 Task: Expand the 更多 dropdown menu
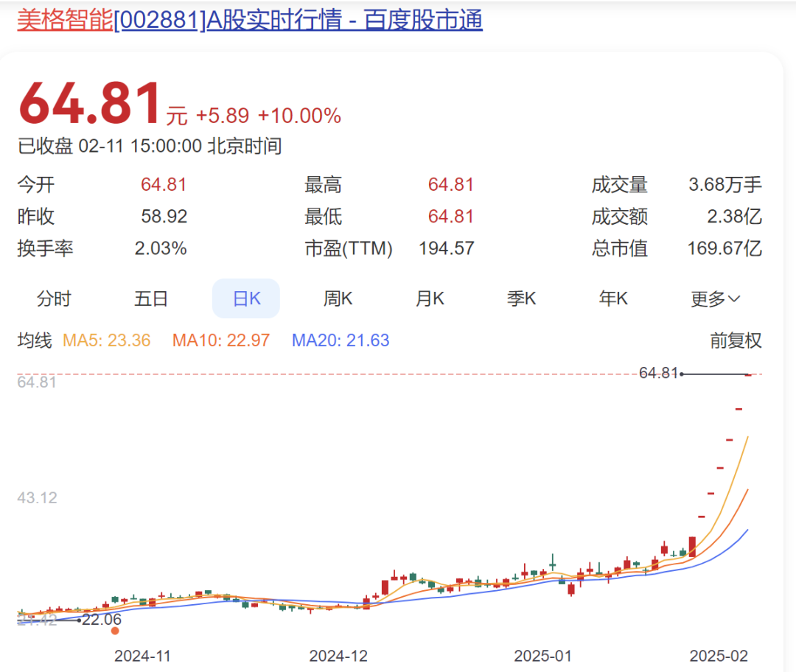(x=715, y=299)
